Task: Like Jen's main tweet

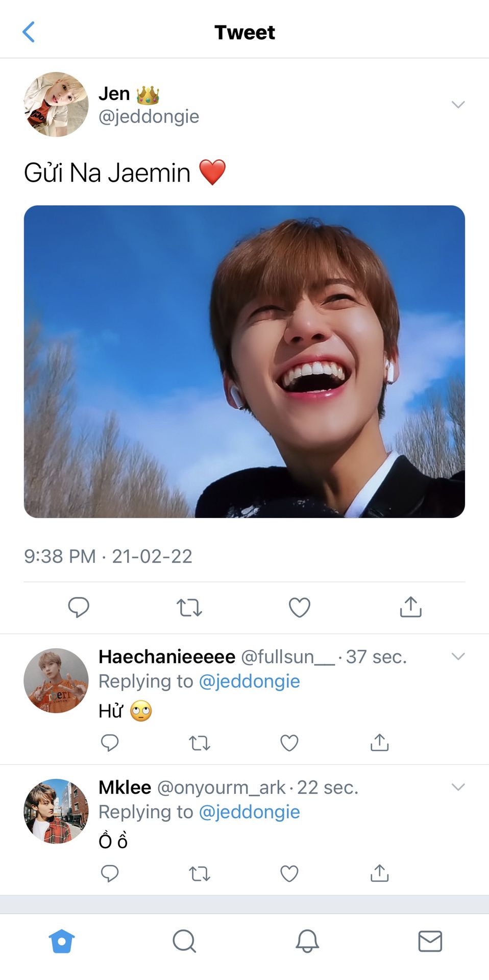Action: (300, 607)
